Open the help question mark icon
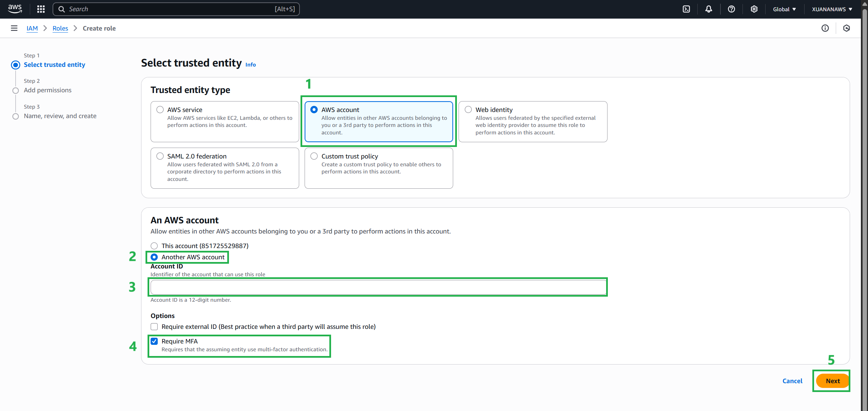Viewport: 868px width, 411px height. pos(731,9)
